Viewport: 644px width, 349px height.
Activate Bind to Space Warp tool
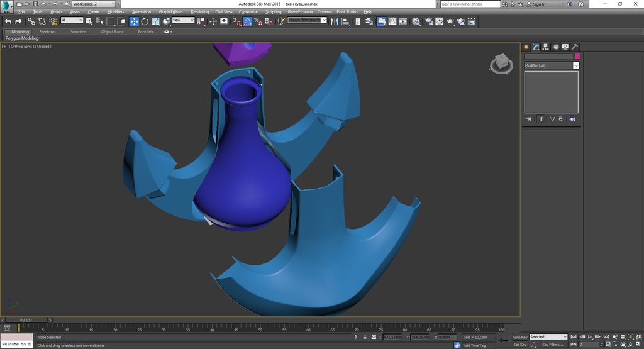pyautogui.click(x=53, y=21)
